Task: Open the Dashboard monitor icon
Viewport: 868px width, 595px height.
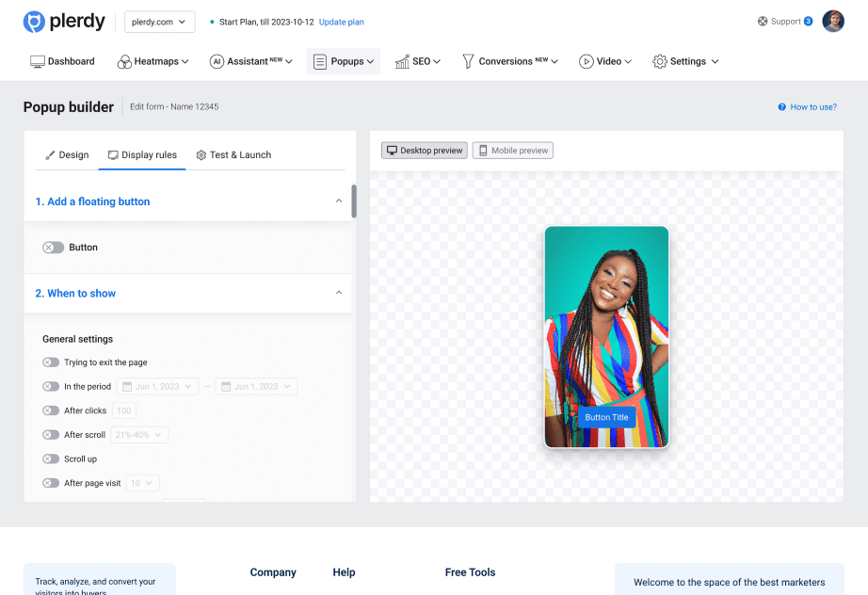Action: (x=37, y=61)
